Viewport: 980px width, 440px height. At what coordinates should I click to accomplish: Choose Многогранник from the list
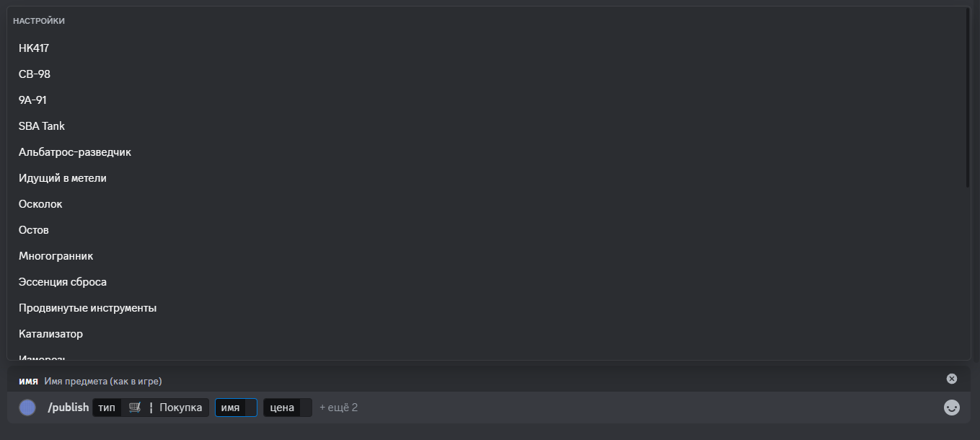[487, 256]
